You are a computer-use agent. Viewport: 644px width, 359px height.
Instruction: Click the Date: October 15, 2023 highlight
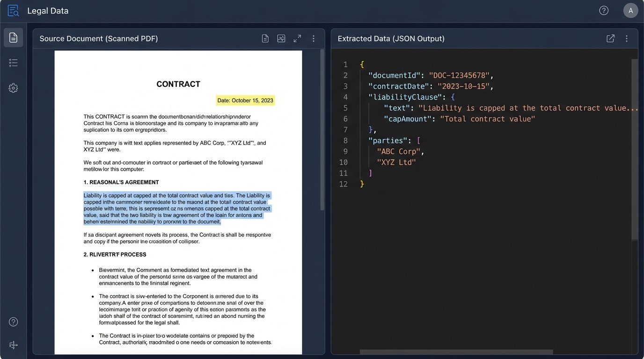pos(245,100)
